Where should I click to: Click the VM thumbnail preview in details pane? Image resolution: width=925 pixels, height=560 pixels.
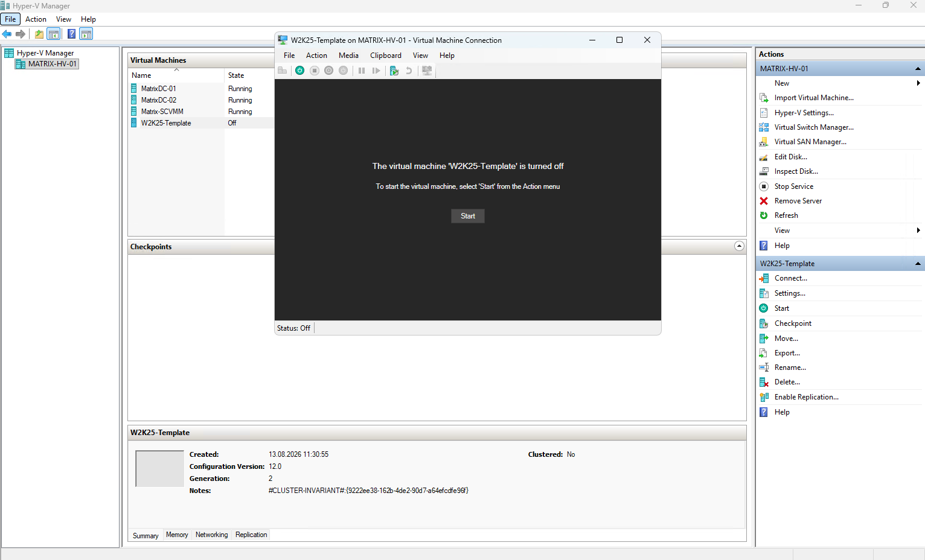point(160,468)
